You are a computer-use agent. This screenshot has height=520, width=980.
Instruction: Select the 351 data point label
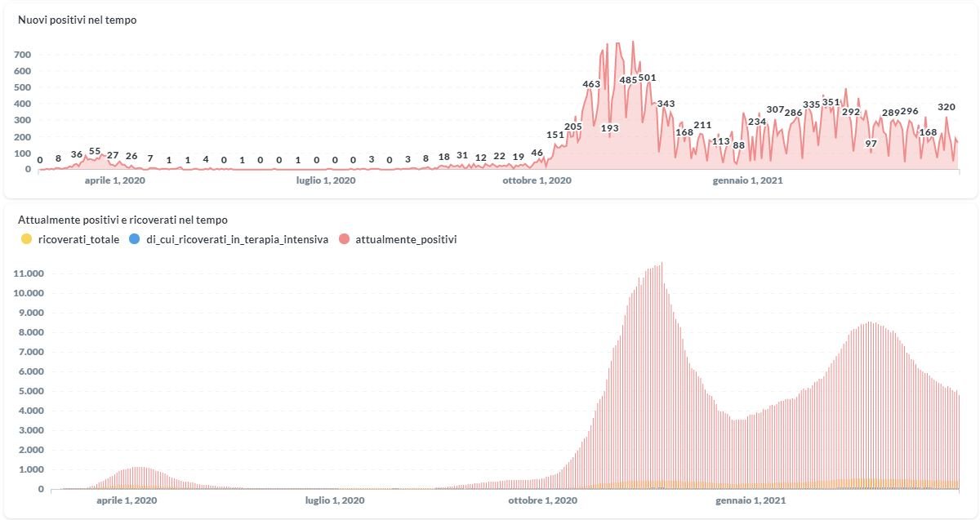tap(831, 102)
